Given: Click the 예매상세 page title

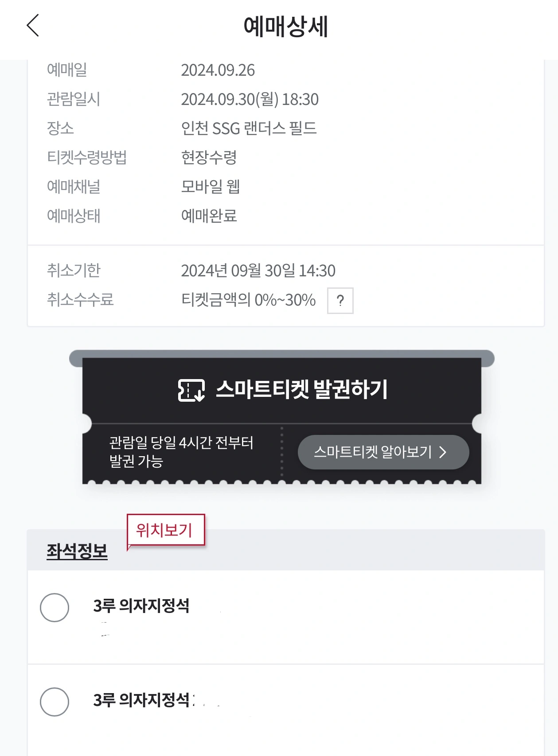Looking at the screenshot, I should [286, 26].
